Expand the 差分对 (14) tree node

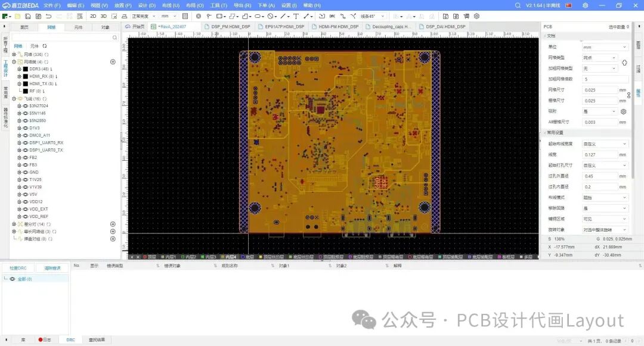click(14, 225)
